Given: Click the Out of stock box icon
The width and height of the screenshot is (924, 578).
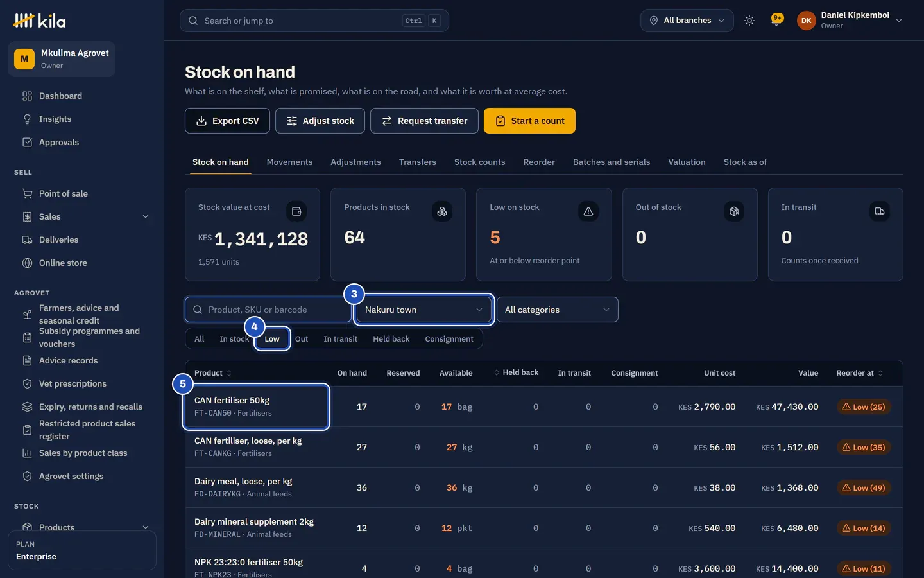Looking at the screenshot, I should pyautogui.click(x=734, y=211).
